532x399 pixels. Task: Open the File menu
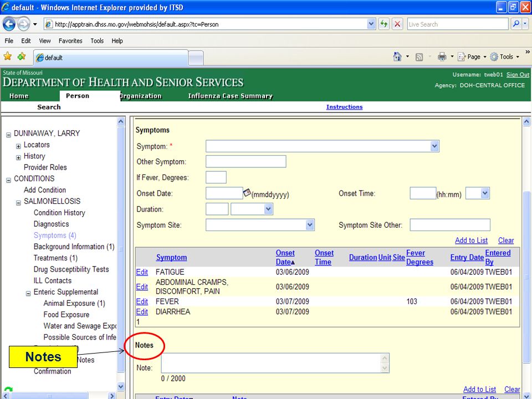(x=9, y=40)
